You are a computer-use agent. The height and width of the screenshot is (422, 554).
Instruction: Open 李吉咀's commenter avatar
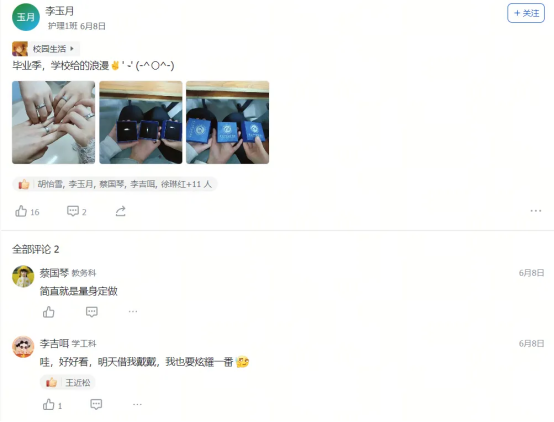[23, 347]
